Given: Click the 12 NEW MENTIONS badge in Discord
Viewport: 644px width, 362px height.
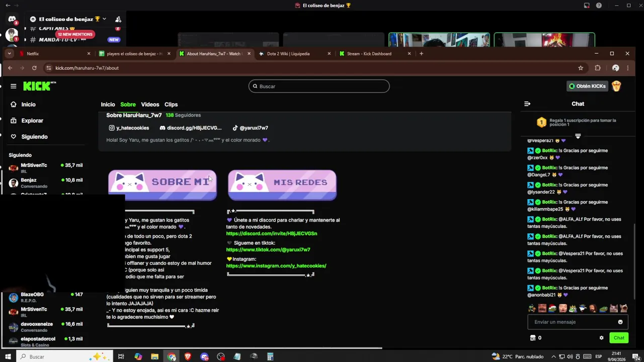Looking at the screenshot, I should pos(75,34).
